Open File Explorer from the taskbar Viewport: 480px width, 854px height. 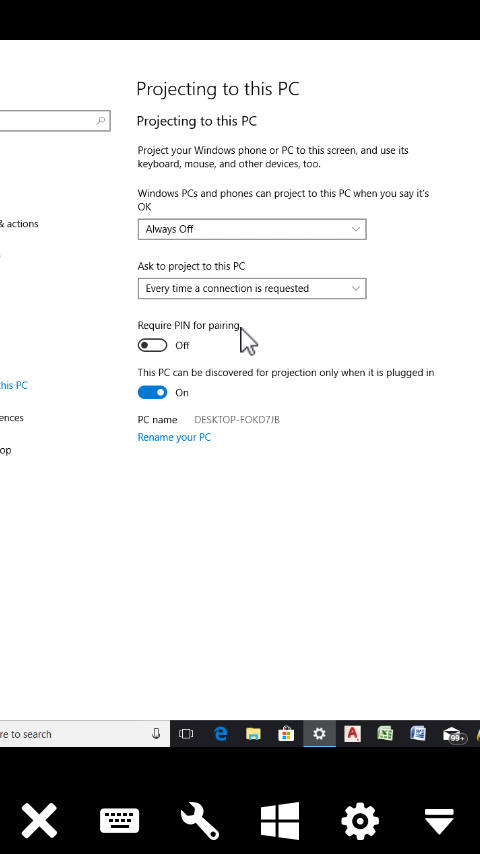[253, 734]
